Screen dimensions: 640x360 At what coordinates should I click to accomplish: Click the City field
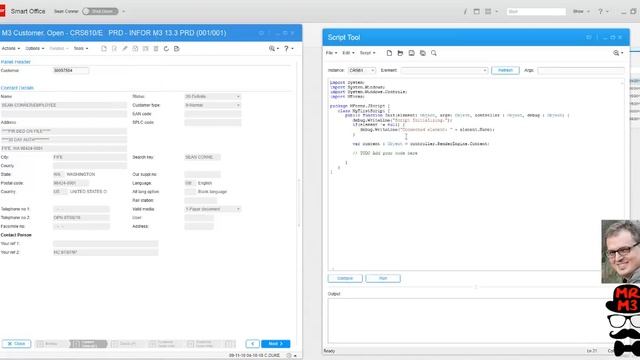(90, 157)
